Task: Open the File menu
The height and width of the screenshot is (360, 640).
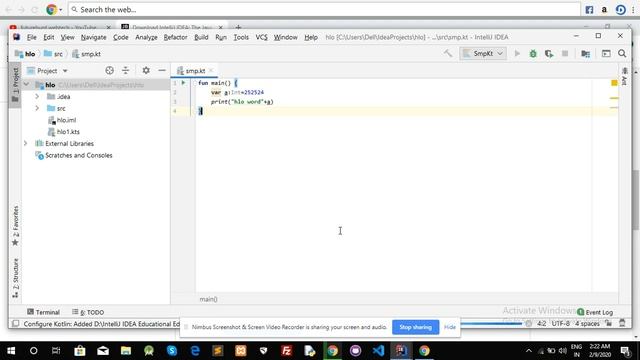Action: coord(31,37)
